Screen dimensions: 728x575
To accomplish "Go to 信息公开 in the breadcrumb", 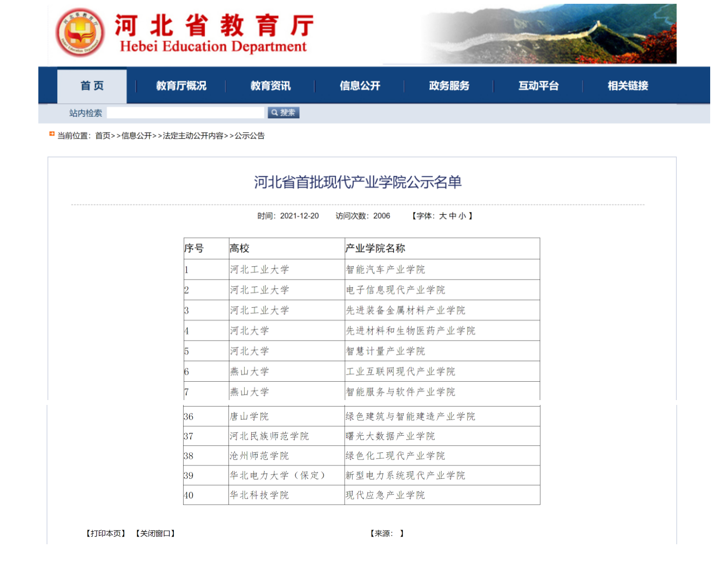I will pos(137,136).
